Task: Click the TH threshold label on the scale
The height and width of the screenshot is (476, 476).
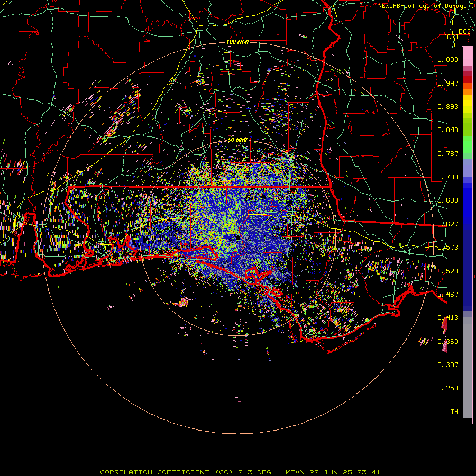Action: point(454,412)
